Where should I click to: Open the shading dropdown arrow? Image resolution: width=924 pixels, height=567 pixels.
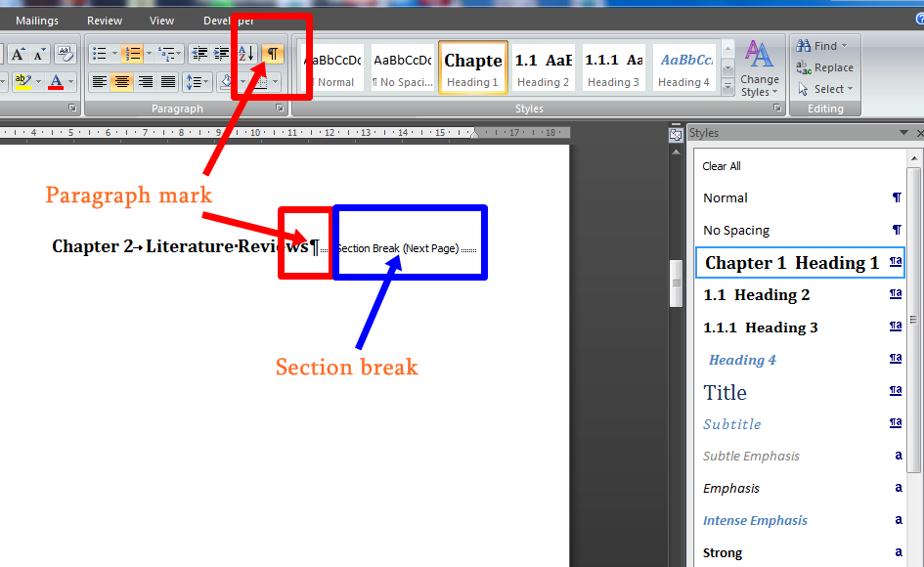tap(242, 81)
